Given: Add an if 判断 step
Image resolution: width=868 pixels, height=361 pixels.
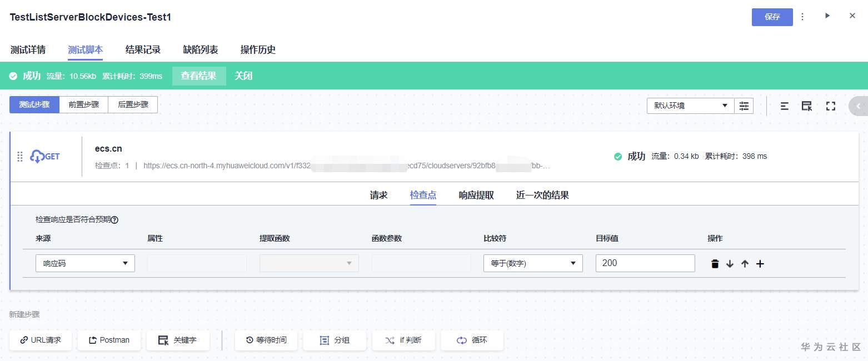Looking at the screenshot, I should 403,340.
